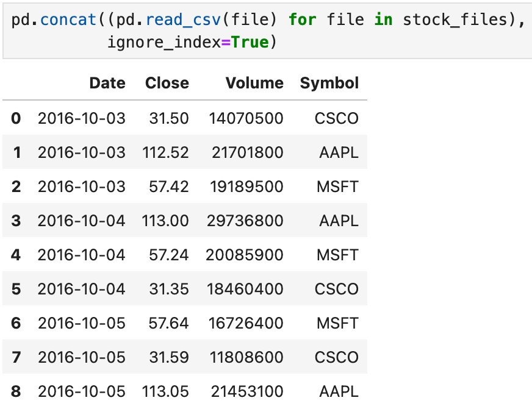Viewport: 532px width, 406px height.
Task: Click the Date column header
Action: [x=107, y=83]
